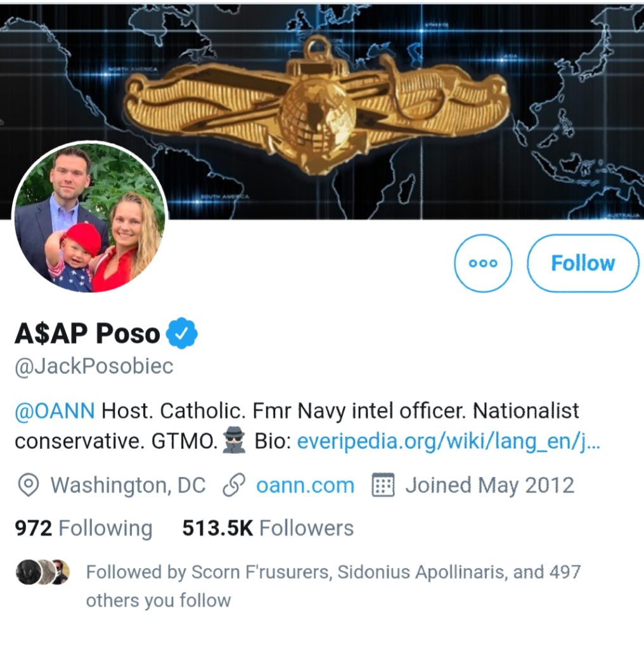Image resolution: width=644 pixels, height=649 pixels.
Task: Click the calendar joined icon
Action: click(x=383, y=485)
